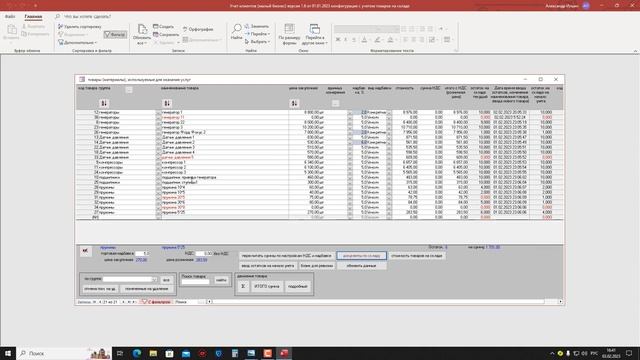Open Task View on the taskbar
Viewport: 640px width, 360px height.
click(120, 353)
